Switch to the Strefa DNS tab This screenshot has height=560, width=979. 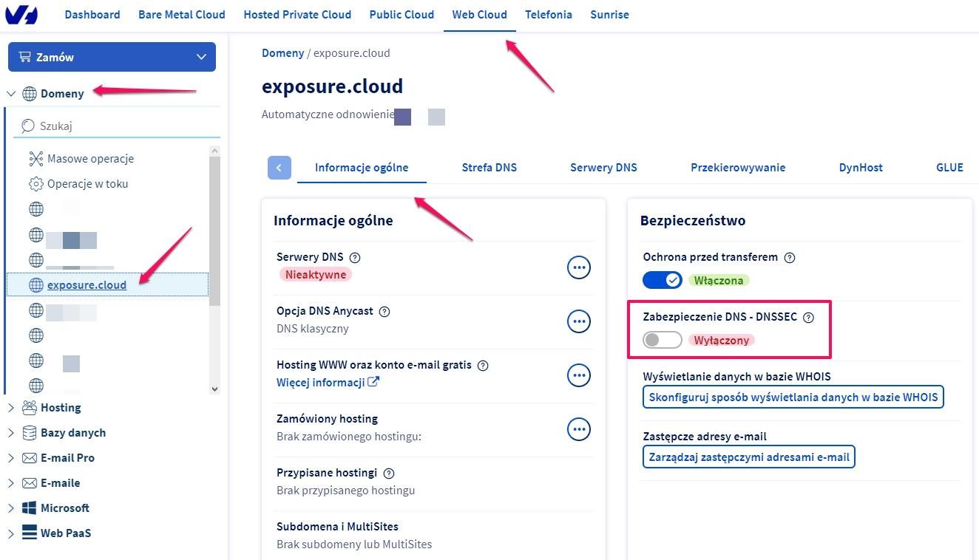tap(489, 168)
